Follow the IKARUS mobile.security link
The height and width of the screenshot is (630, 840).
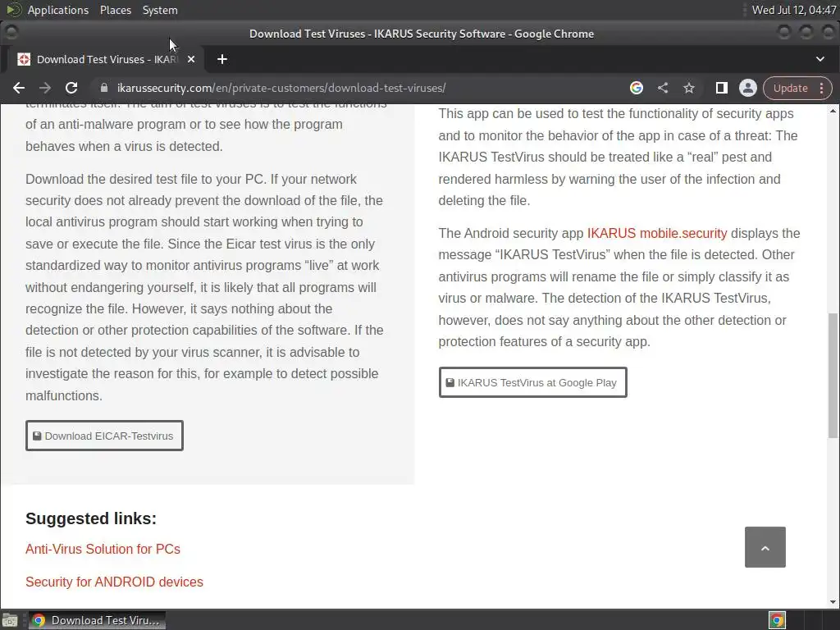click(657, 233)
